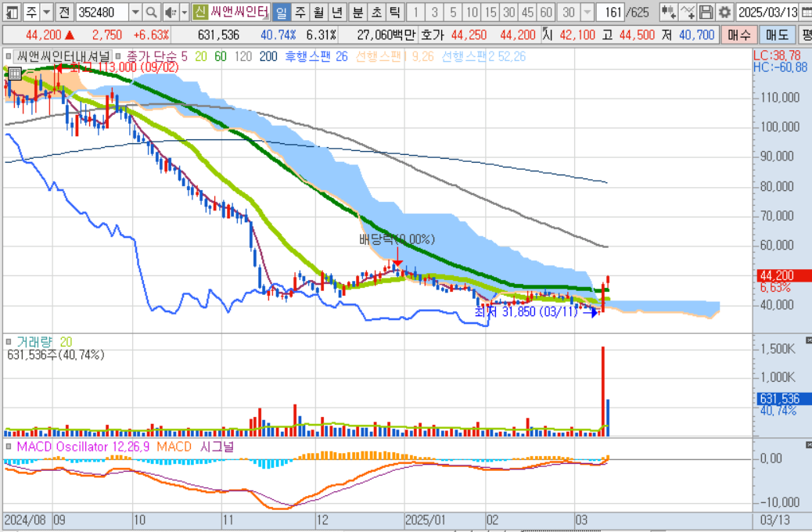Click the '전' button
Screen dimensions: 812x532
tap(64, 12)
